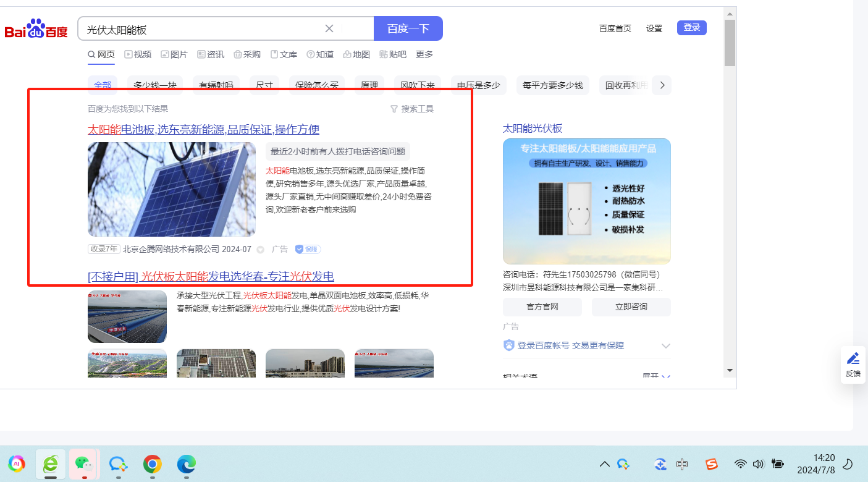Open the 光伏板太阳能发电选华春 result link
The image size is (868, 482).
211,276
